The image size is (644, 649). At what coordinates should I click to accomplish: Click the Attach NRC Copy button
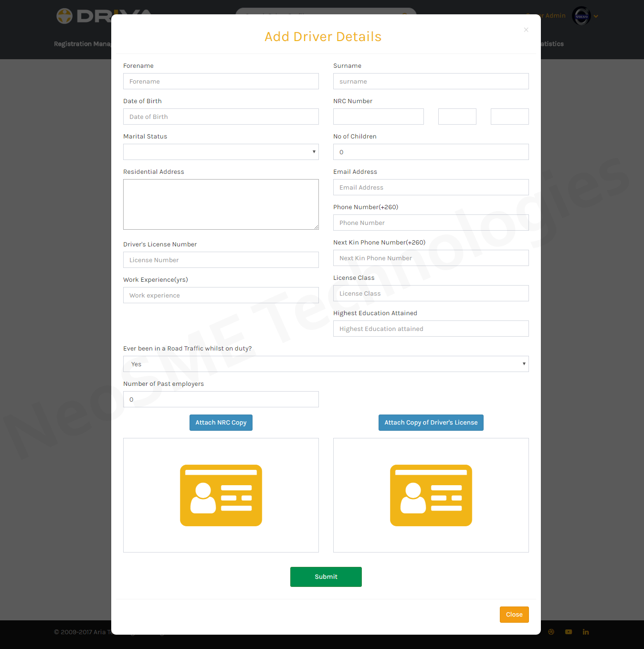pyautogui.click(x=221, y=422)
